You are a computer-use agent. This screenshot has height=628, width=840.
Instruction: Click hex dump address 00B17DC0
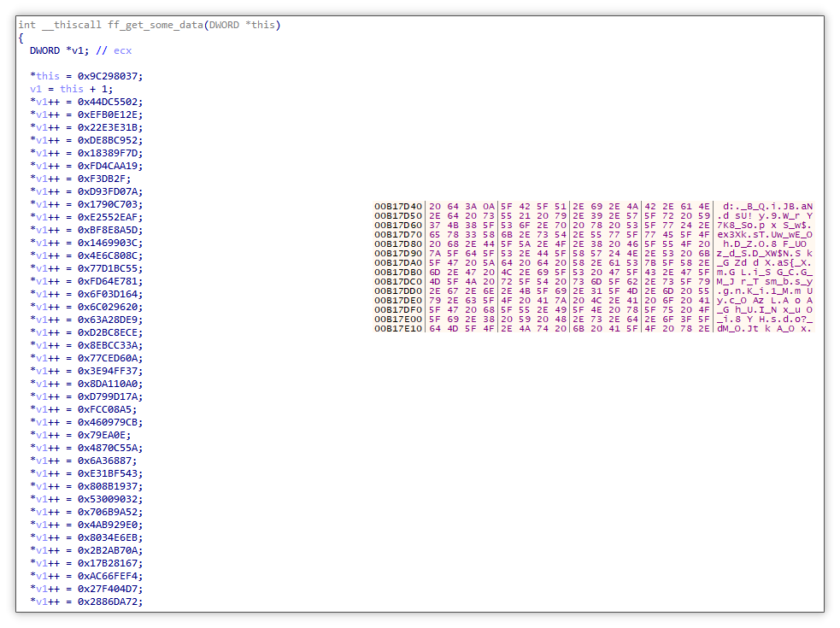[x=398, y=281]
